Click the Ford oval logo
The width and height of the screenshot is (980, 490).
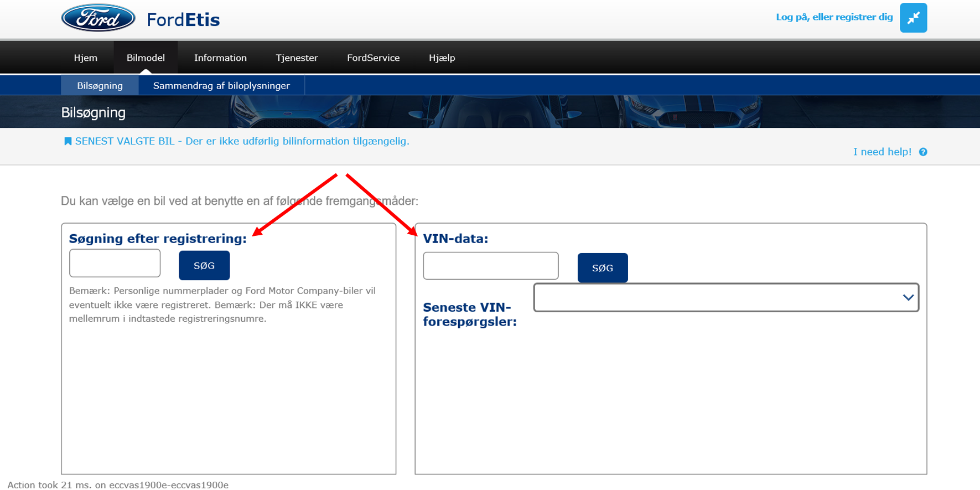[98, 18]
